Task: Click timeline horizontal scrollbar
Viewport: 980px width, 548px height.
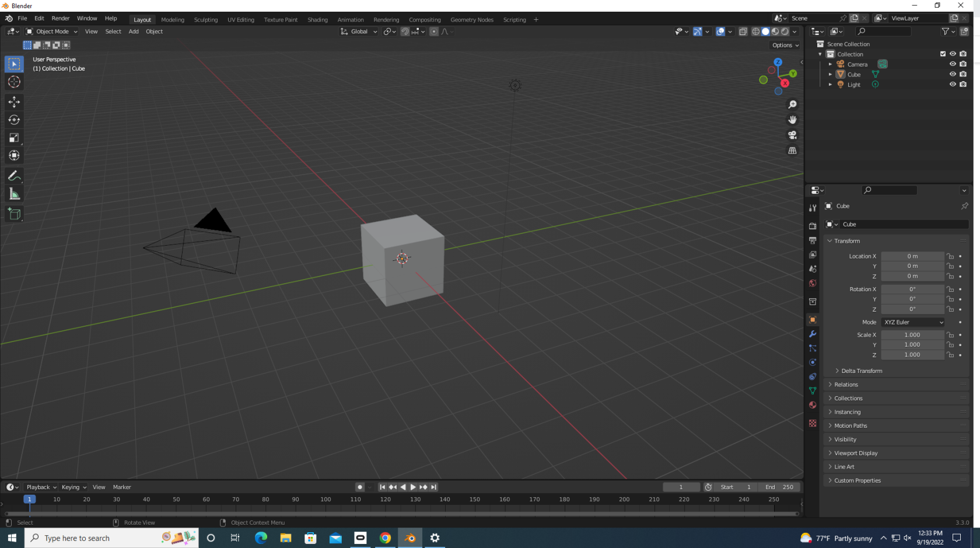Action: (x=401, y=514)
